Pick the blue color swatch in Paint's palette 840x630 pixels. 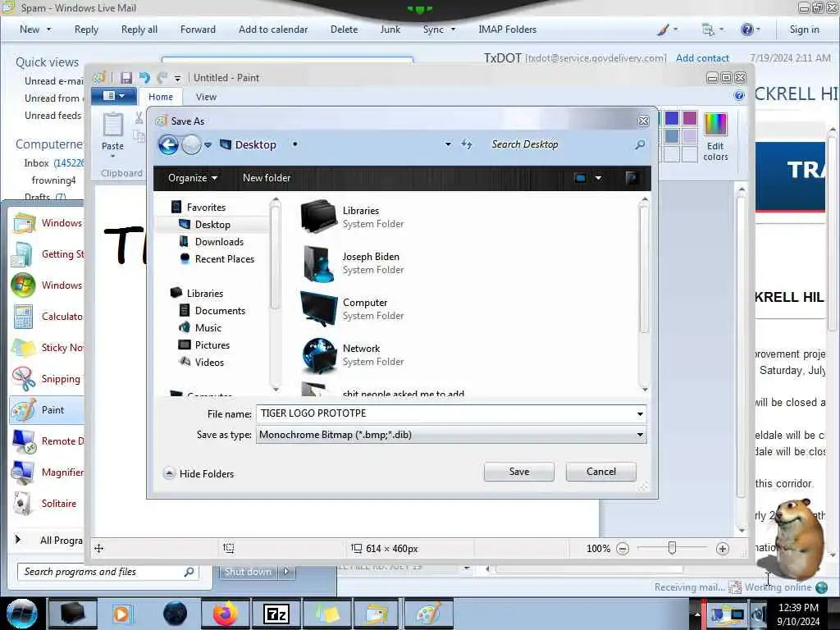pyautogui.click(x=672, y=118)
